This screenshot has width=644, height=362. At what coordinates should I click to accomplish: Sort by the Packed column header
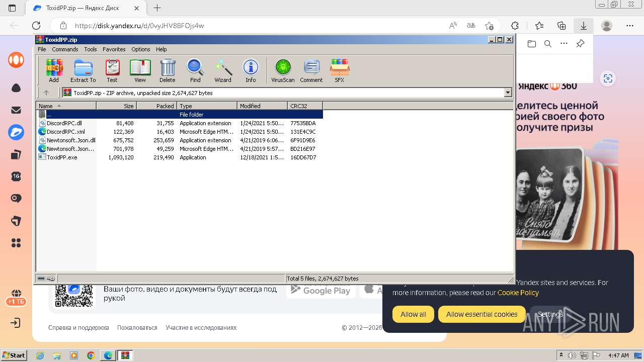pyautogui.click(x=157, y=106)
